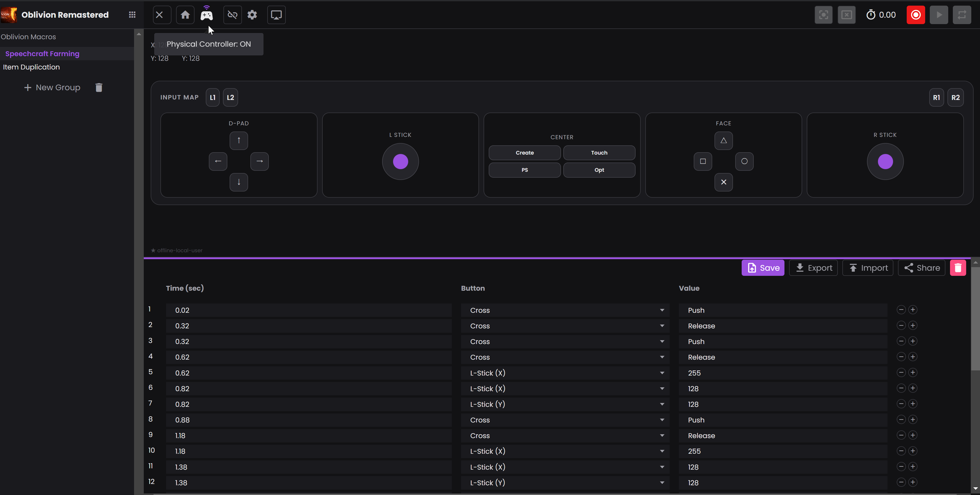The width and height of the screenshot is (980, 495).
Task: Click the D-pad right arrow
Action: point(259,161)
